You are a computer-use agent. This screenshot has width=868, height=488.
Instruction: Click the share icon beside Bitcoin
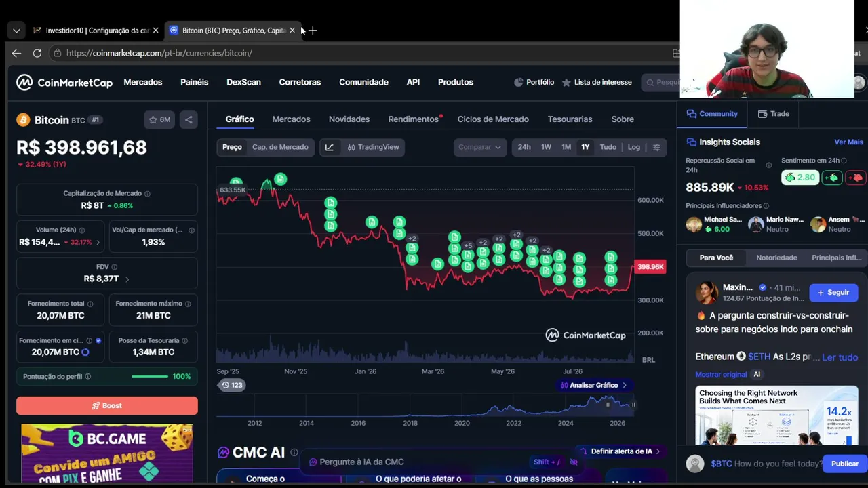(189, 120)
